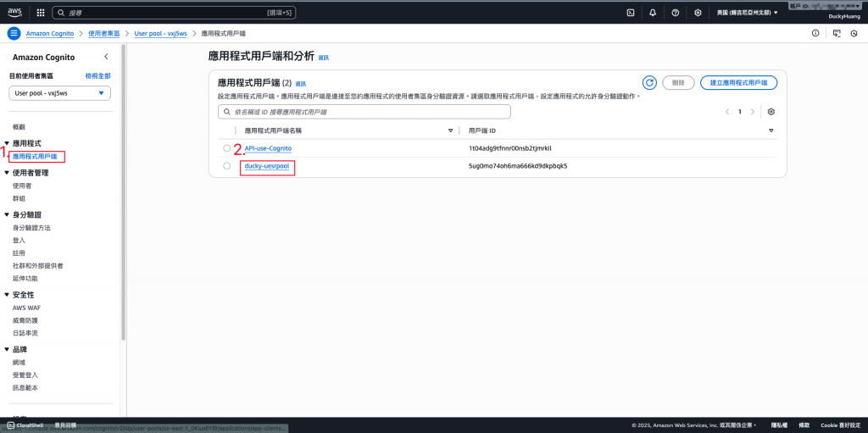Open DuckyHuang account menu
Viewport: 868px width, 433px height.
coord(843,17)
